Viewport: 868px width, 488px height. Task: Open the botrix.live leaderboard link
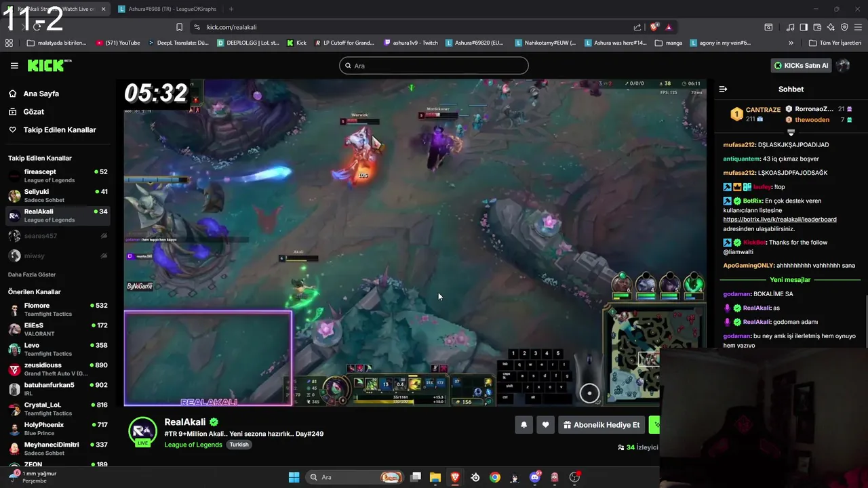click(x=780, y=220)
